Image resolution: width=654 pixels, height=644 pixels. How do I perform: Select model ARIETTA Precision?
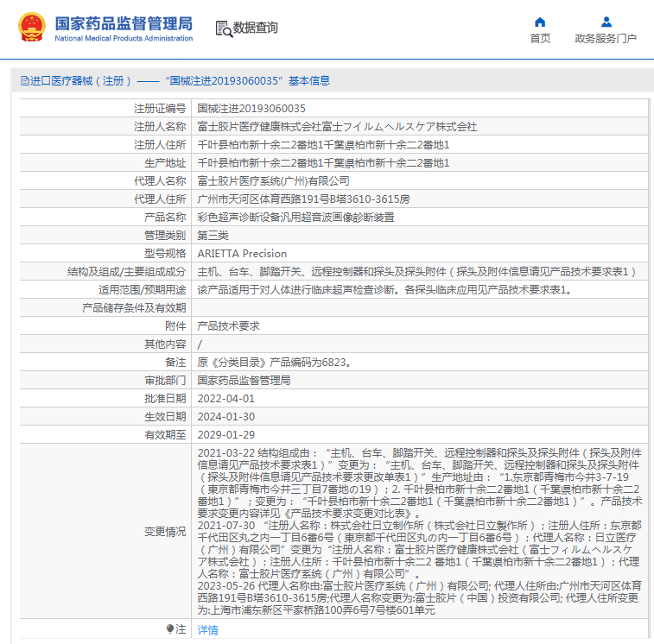(242, 254)
